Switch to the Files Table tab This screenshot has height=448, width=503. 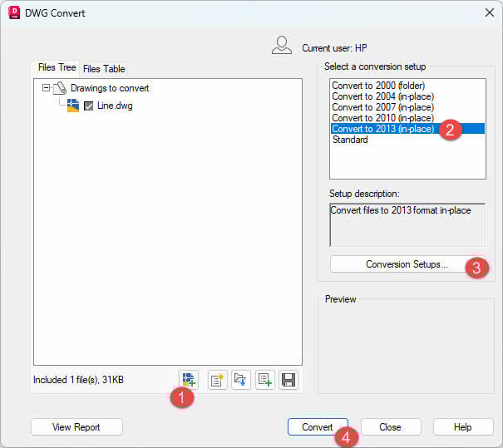104,69
